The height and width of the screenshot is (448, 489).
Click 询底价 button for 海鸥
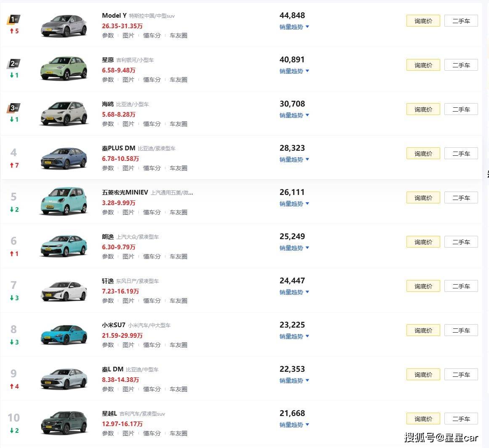423,109
